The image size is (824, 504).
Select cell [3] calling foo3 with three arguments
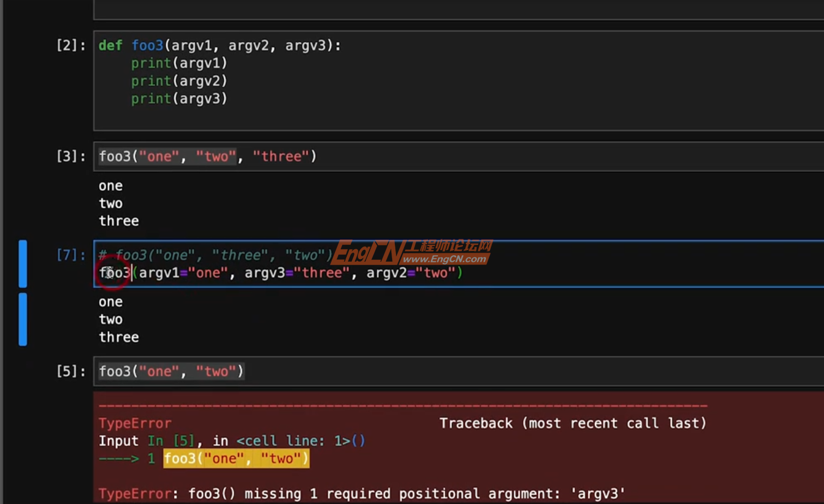click(207, 156)
